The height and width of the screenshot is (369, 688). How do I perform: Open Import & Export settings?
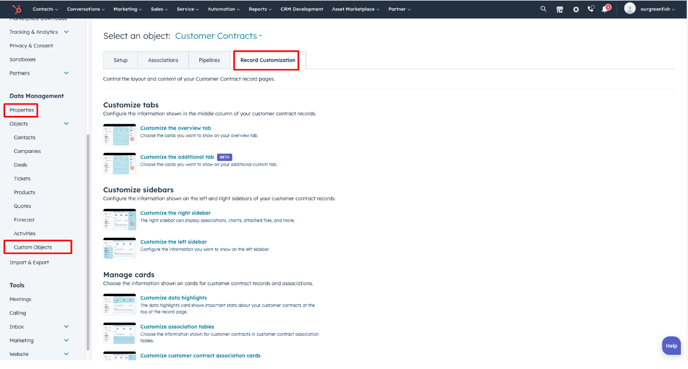[29, 262]
